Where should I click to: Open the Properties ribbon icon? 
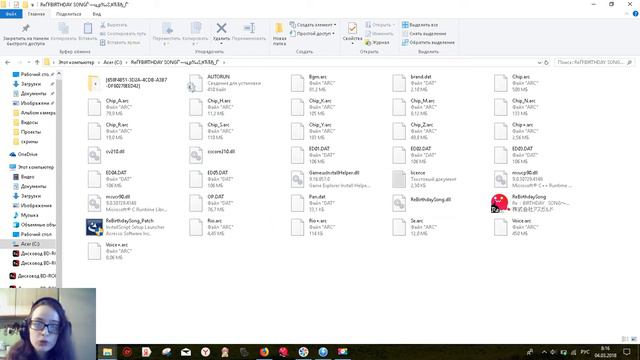[352, 28]
